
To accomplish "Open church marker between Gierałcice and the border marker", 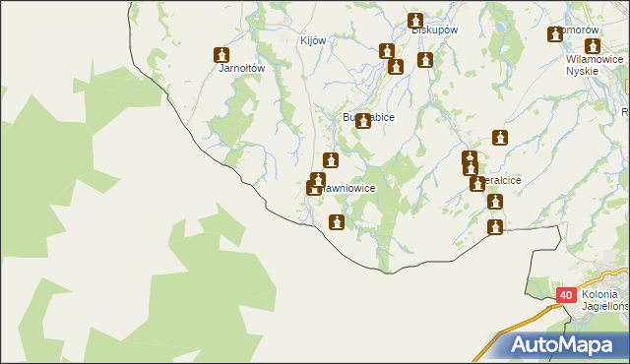I will [x=495, y=202].
